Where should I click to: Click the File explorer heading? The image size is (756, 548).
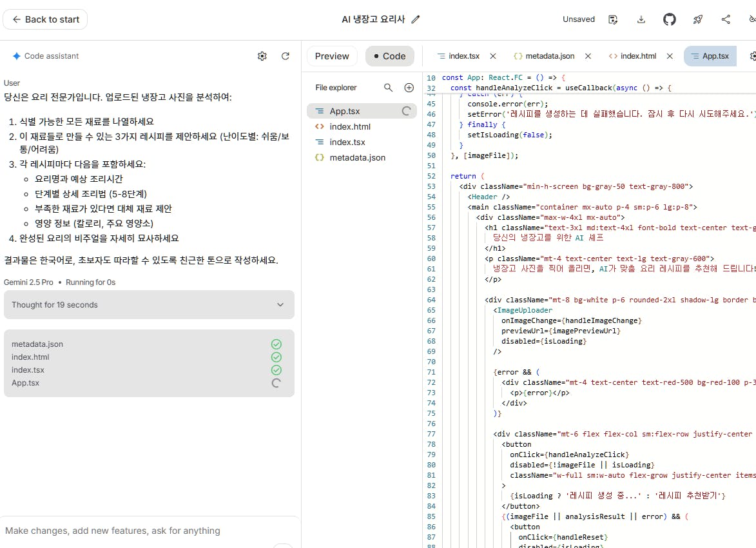336,87
